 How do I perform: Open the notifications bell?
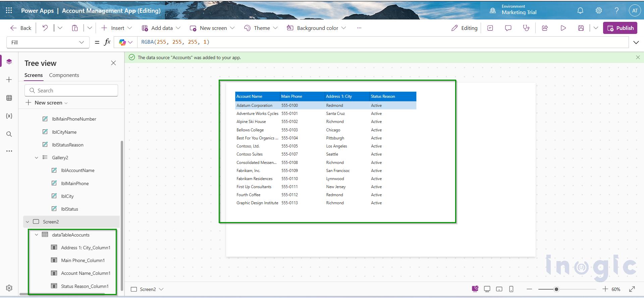point(580,10)
